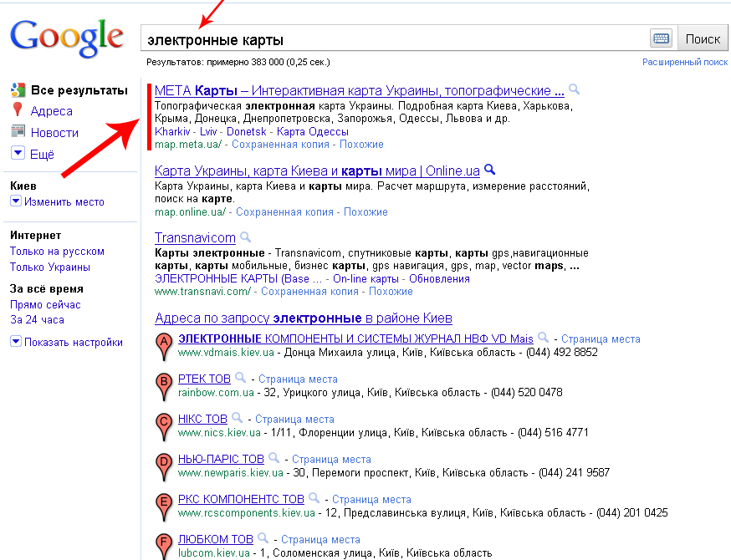
Task: Select Все результаты in the sidebar
Action: tap(79, 90)
